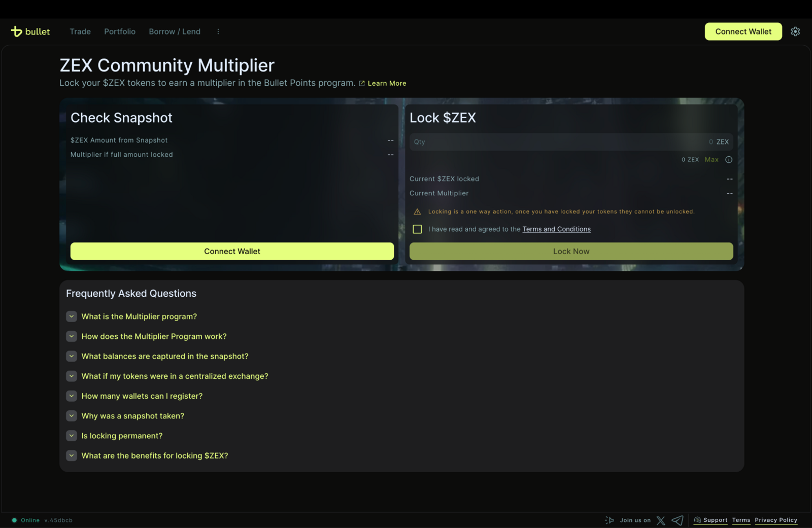
Task: Open the three-dot more menu
Action: 218,31
